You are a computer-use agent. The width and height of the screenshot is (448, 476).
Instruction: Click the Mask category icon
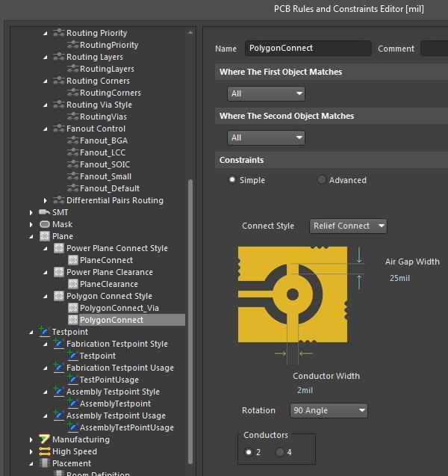coord(45,224)
